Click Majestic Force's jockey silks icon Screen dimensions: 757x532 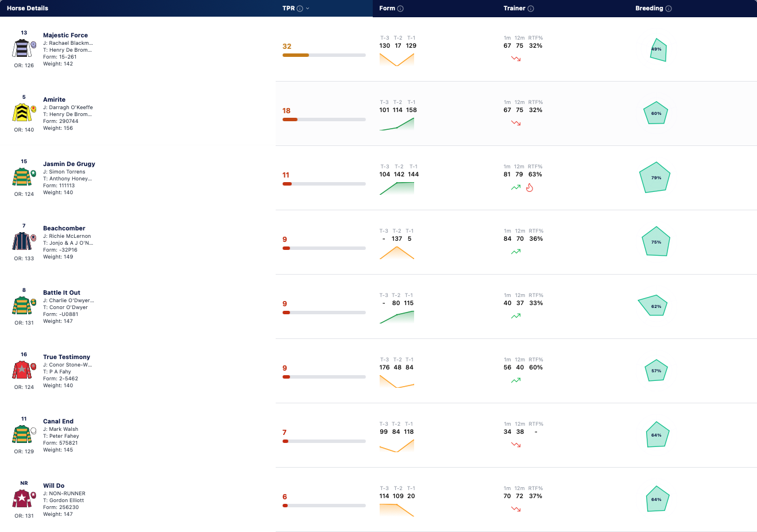pos(22,49)
